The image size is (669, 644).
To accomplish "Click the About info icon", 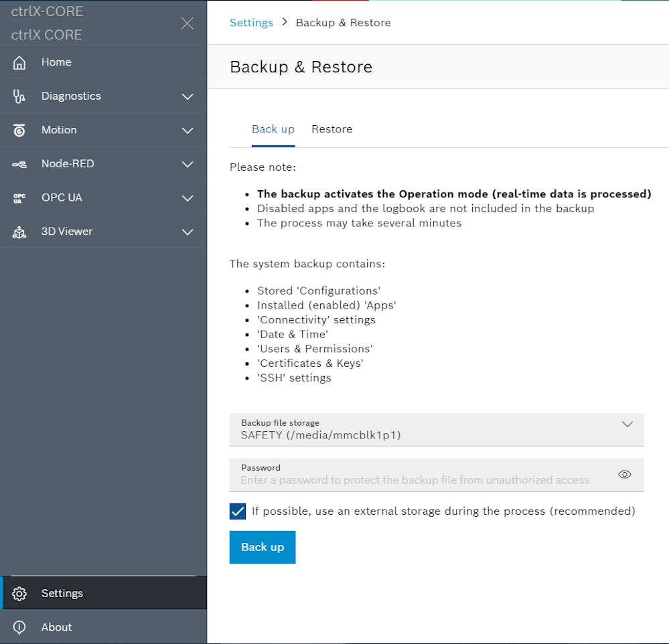I will point(19,627).
